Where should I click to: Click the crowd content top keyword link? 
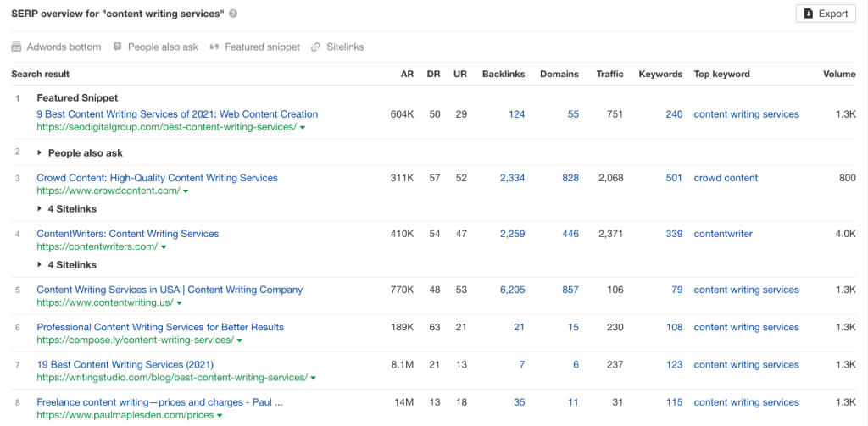pyautogui.click(x=726, y=178)
